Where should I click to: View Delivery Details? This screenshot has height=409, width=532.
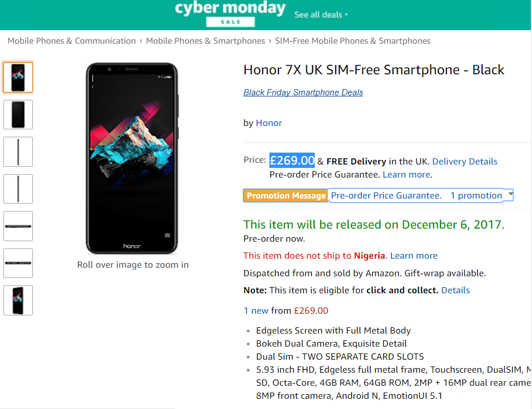464,161
